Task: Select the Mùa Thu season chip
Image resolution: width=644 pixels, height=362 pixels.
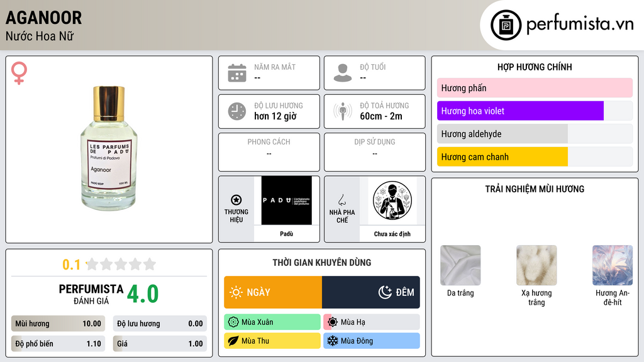Action: [x=272, y=341]
